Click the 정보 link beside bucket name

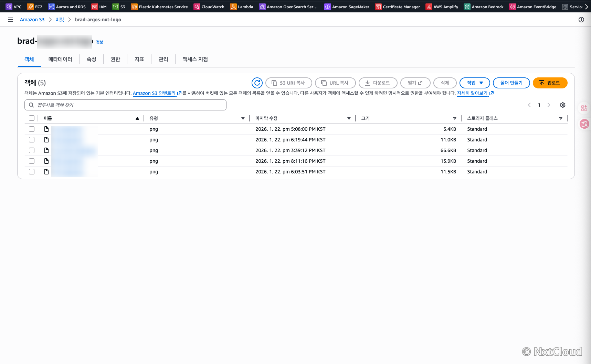[99, 42]
